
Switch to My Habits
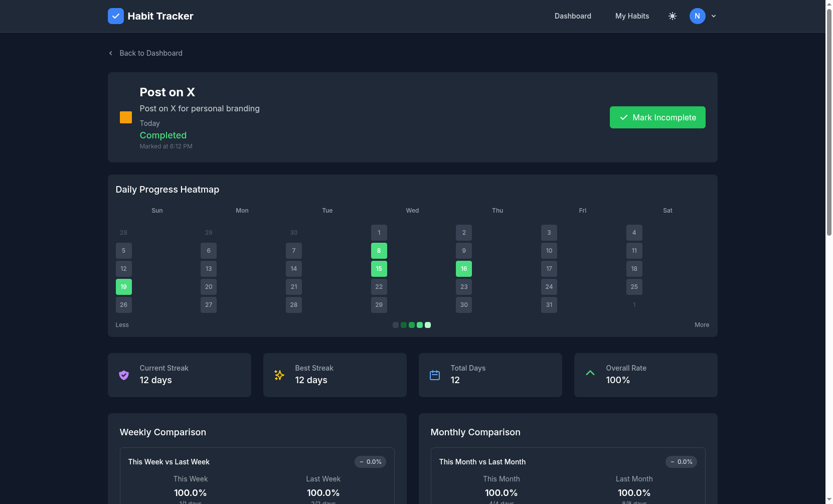coord(632,16)
